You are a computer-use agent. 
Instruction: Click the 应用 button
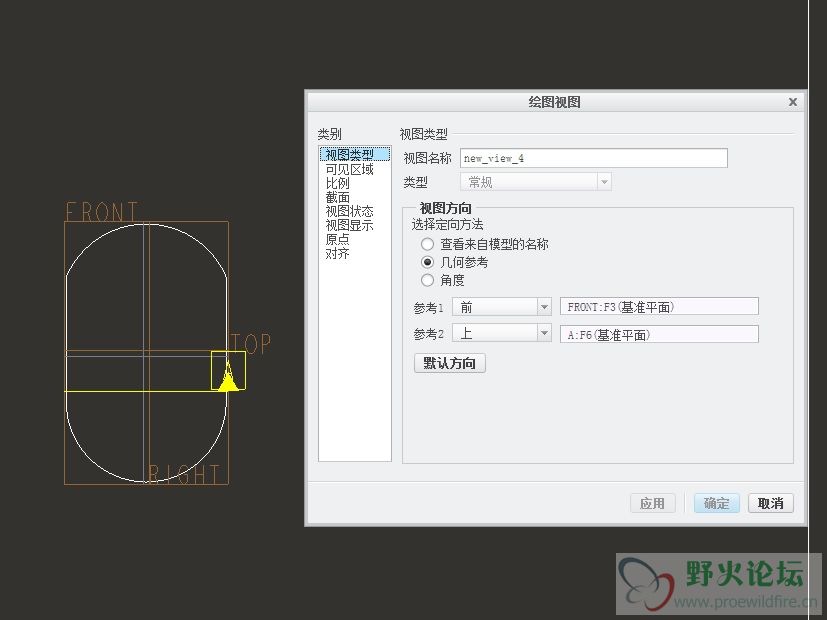[652, 503]
